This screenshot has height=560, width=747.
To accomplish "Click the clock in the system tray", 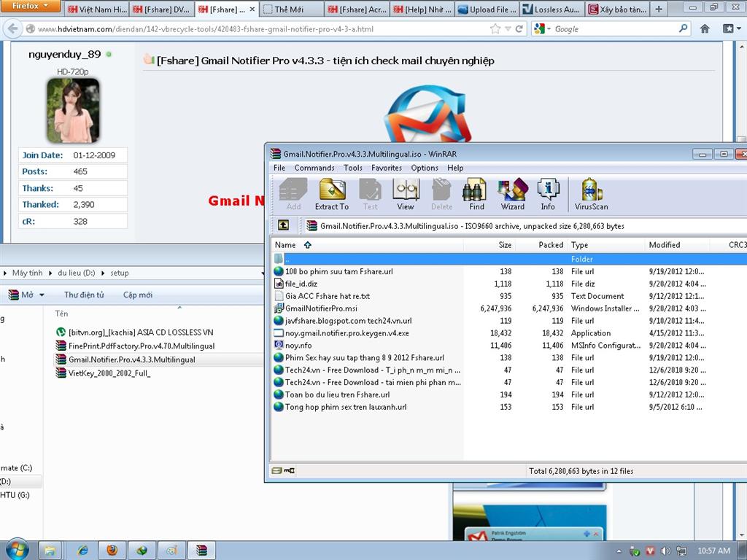I will pyautogui.click(x=713, y=551).
